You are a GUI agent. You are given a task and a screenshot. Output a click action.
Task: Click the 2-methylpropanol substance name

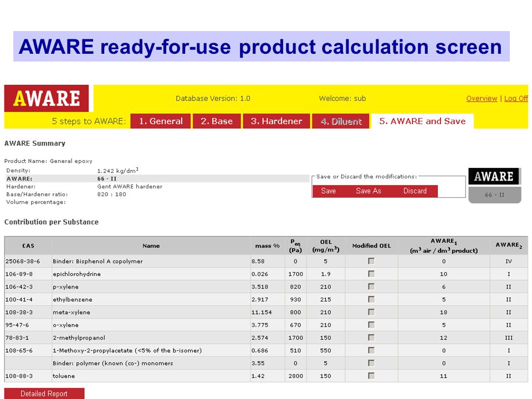(79, 338)
